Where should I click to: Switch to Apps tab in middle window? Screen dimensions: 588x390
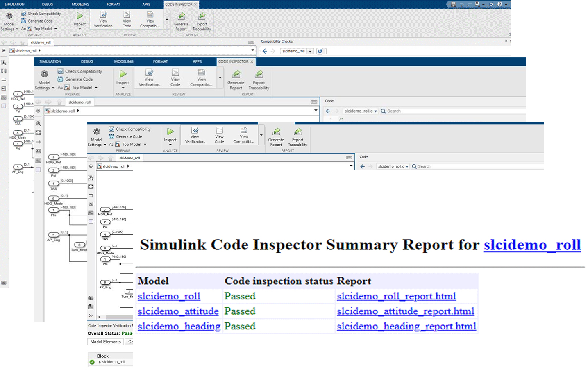tap(197, 61)
